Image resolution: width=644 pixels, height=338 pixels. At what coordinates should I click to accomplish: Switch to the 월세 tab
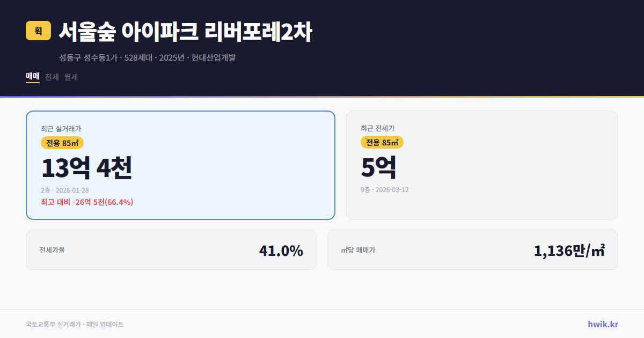(70, 77)
